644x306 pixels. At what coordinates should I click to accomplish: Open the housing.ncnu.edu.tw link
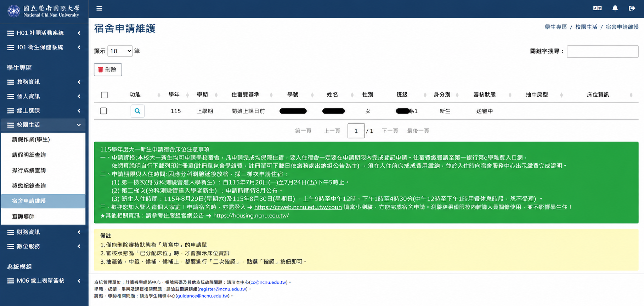251,215
